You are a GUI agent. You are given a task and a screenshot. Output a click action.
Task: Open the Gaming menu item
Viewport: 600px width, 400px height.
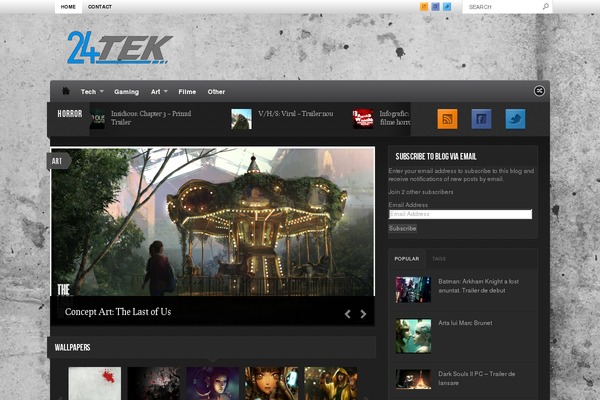coord(126,92)
